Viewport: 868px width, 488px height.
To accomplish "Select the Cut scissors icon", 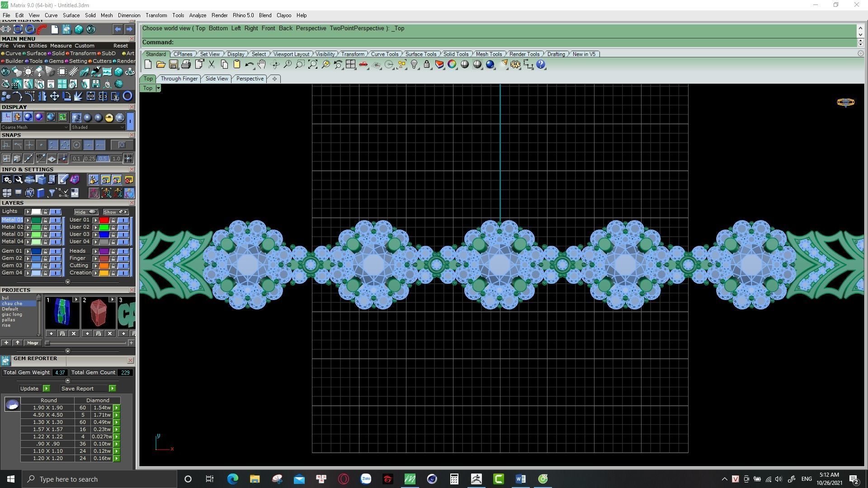I will tap(212, 65).
